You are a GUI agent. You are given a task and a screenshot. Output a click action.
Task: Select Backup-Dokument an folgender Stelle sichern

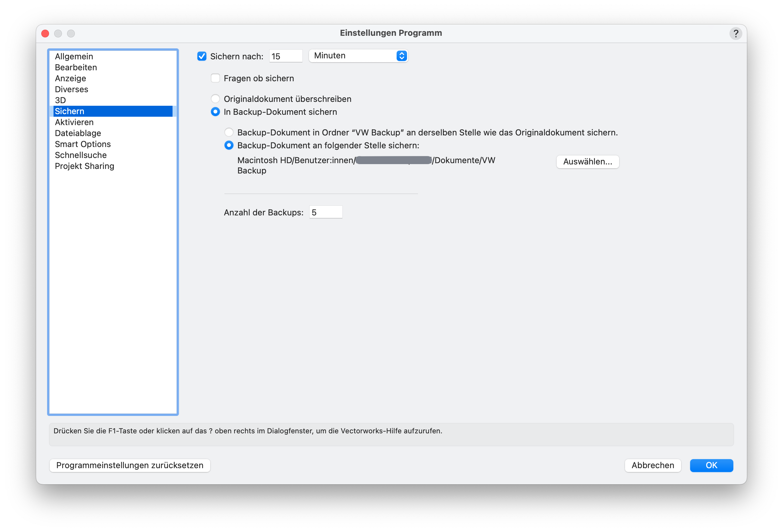[229, 145]
